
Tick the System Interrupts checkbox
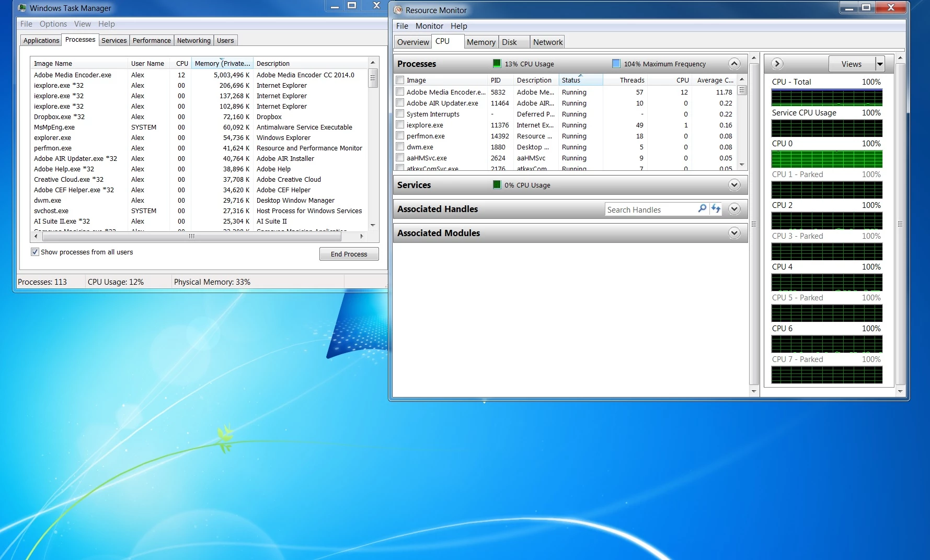coord(400,114)
